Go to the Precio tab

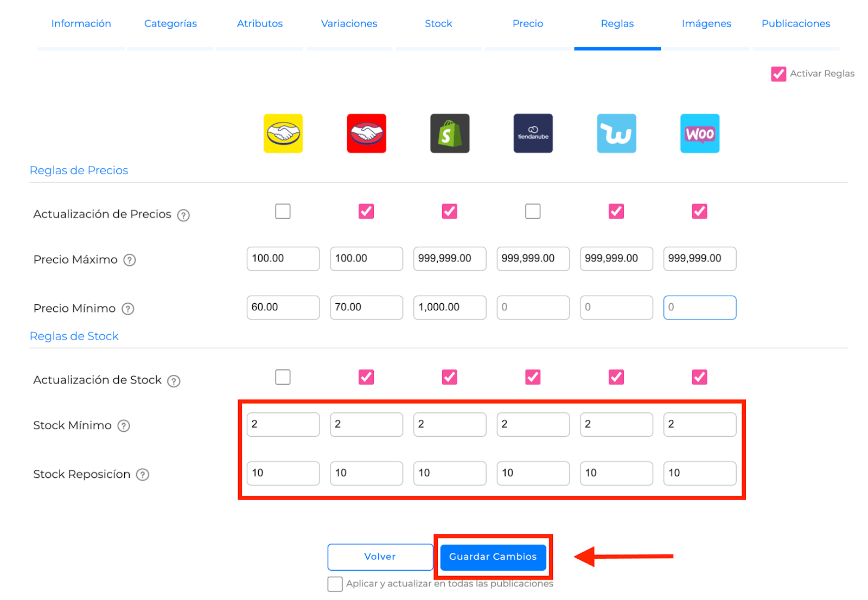pos(528,24)
